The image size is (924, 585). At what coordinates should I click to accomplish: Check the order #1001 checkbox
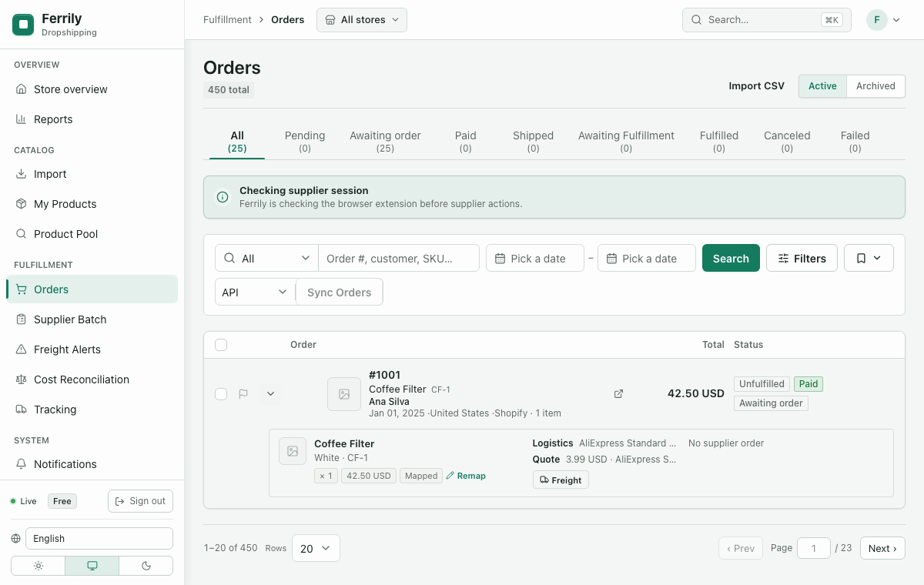click(221, 394)
